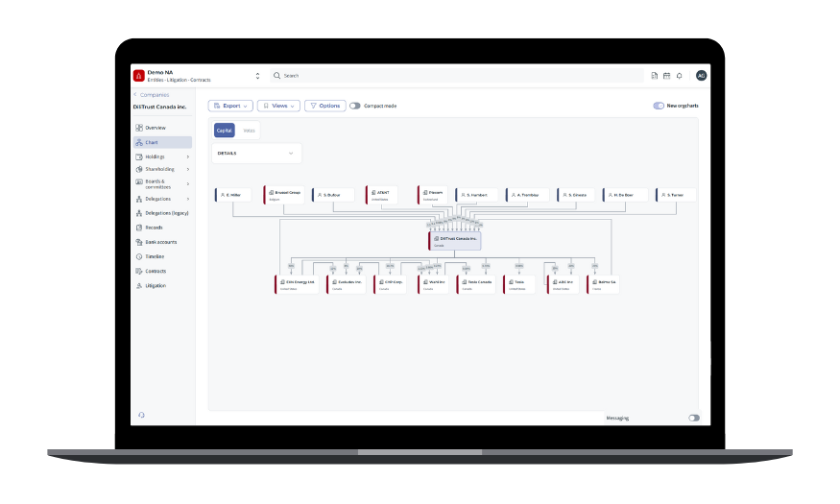
Task: Click the Delegations icon in the sidebar
Action: click(139, 200)
